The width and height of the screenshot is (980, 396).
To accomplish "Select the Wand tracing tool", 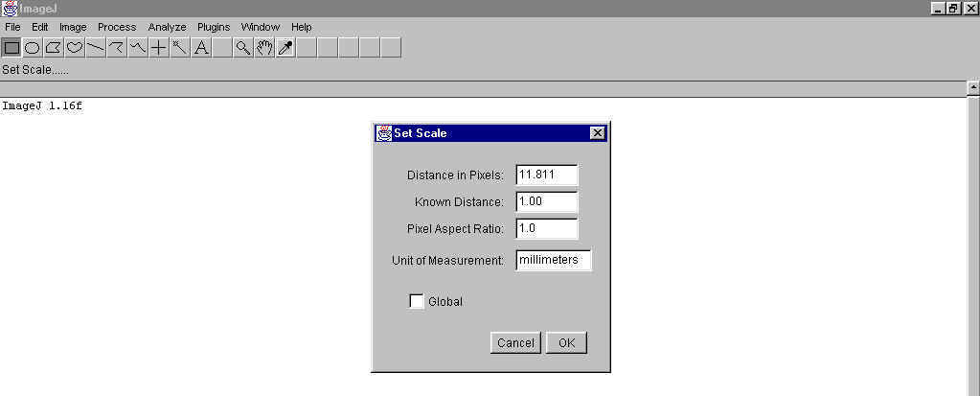I will 180,48.
